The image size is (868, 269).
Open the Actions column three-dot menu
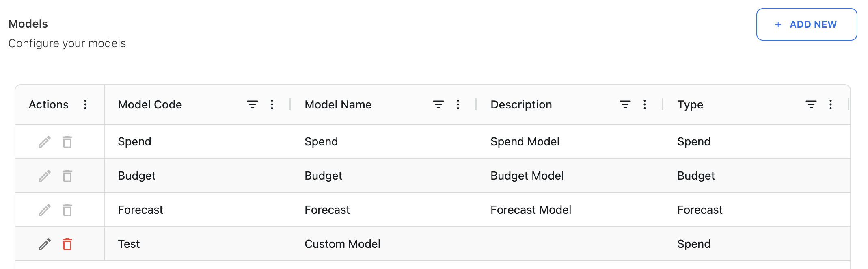click(85, 104)
